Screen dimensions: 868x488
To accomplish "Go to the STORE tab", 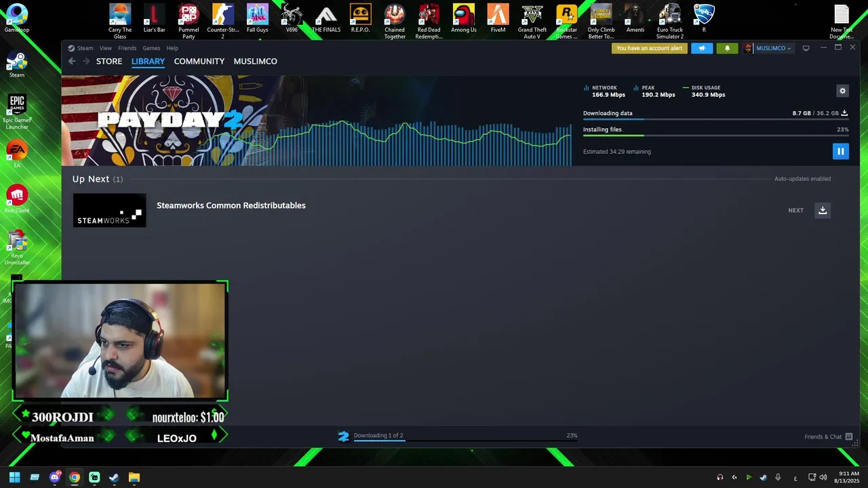I will pos(109,61).
